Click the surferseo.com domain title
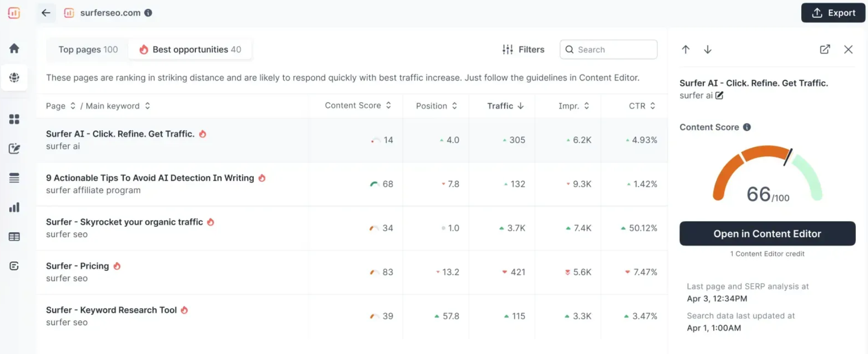The height and width of the screenshot is (354, 868). click(111, 13)
